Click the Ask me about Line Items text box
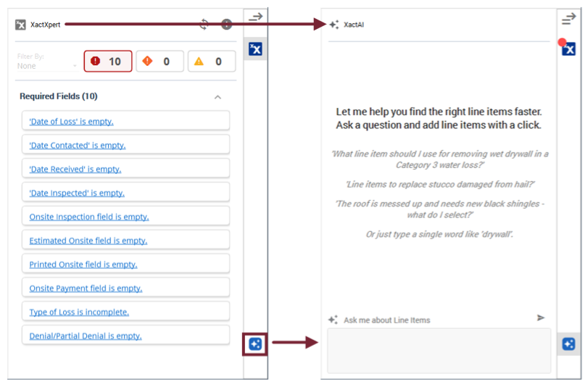 point(439,351)
